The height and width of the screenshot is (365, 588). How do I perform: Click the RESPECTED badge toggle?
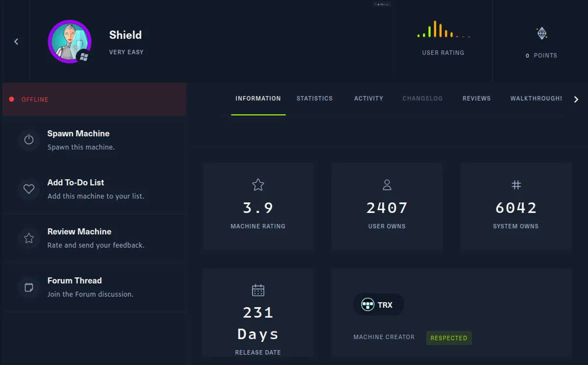pos(448,338)
